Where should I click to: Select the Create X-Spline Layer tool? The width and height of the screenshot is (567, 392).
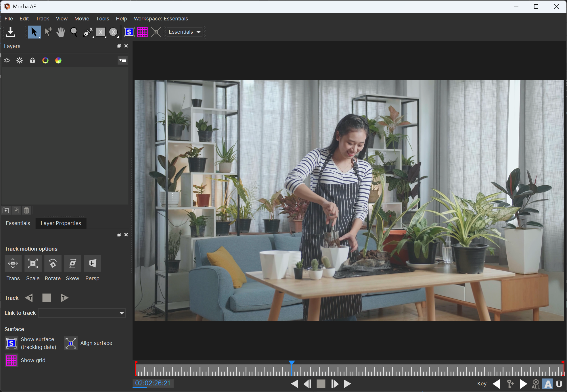coord(87,32)
